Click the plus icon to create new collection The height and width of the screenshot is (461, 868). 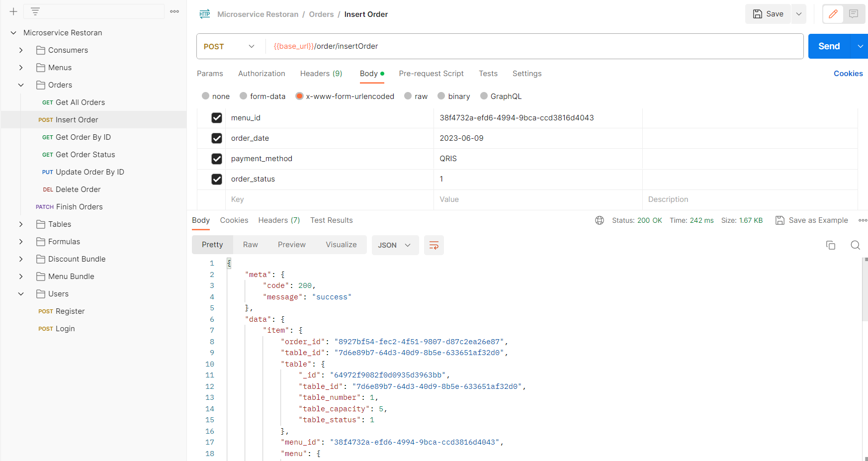coord(13,11)
